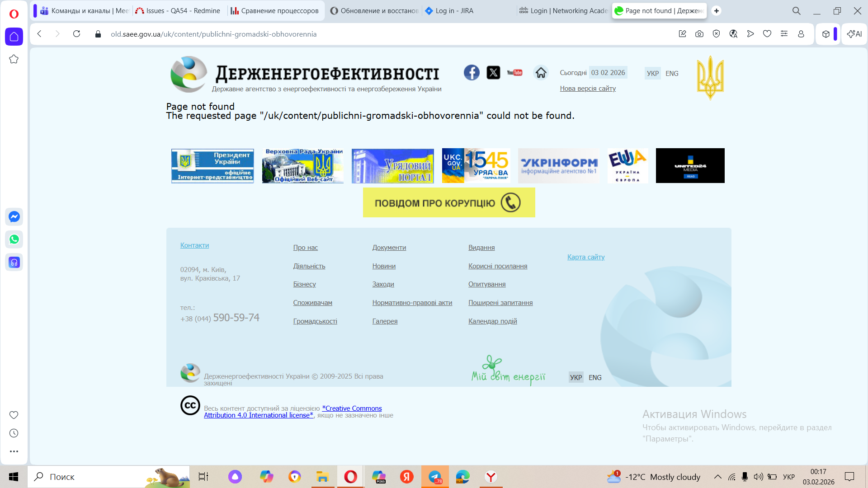
Task: Click the X (Twitter) icon in header
Action: [x=493, y=72]
